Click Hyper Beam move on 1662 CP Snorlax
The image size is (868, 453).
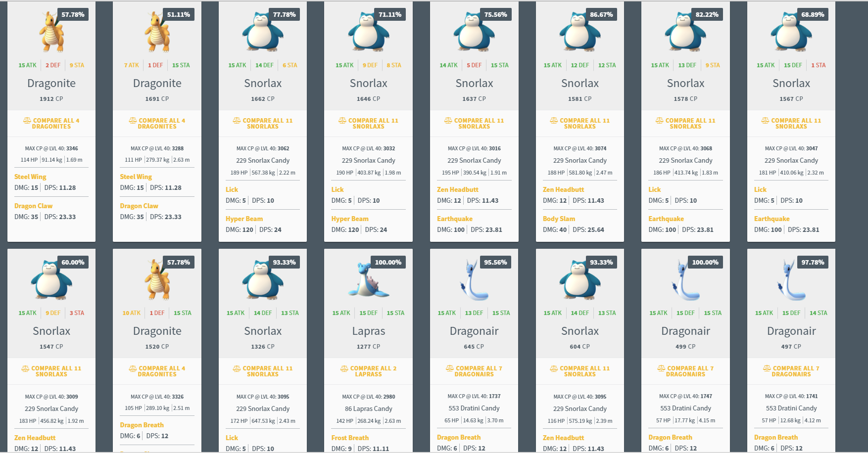point(244,219)
